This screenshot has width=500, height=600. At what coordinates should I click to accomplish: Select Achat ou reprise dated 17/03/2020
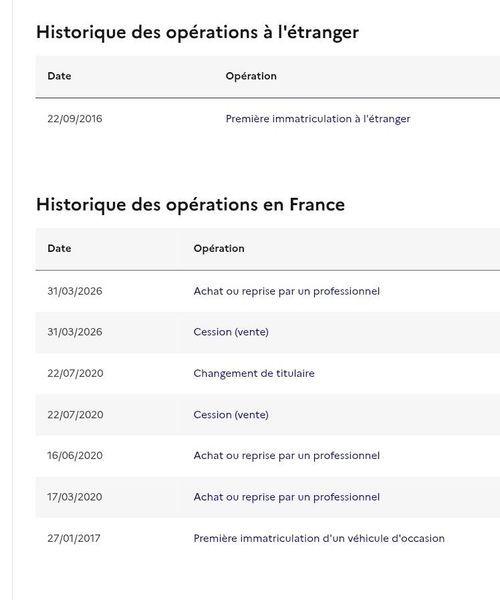pos(287,497)
